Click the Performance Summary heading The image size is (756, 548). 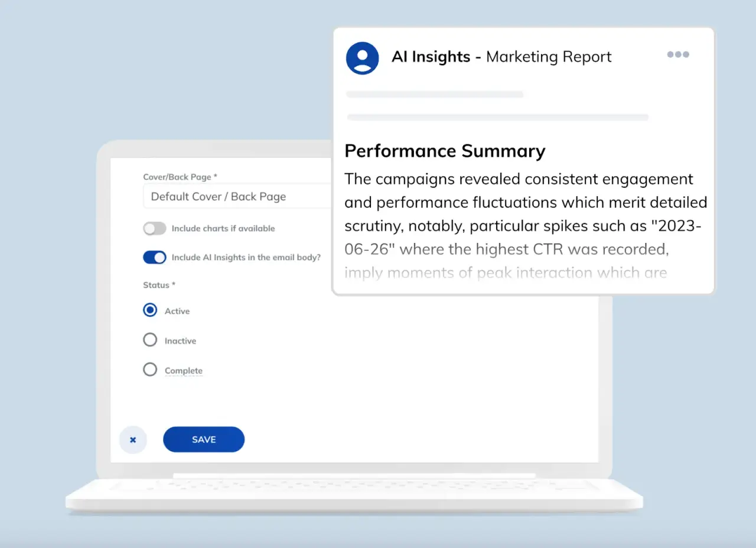pyautogui.click(x=445, y=151)
